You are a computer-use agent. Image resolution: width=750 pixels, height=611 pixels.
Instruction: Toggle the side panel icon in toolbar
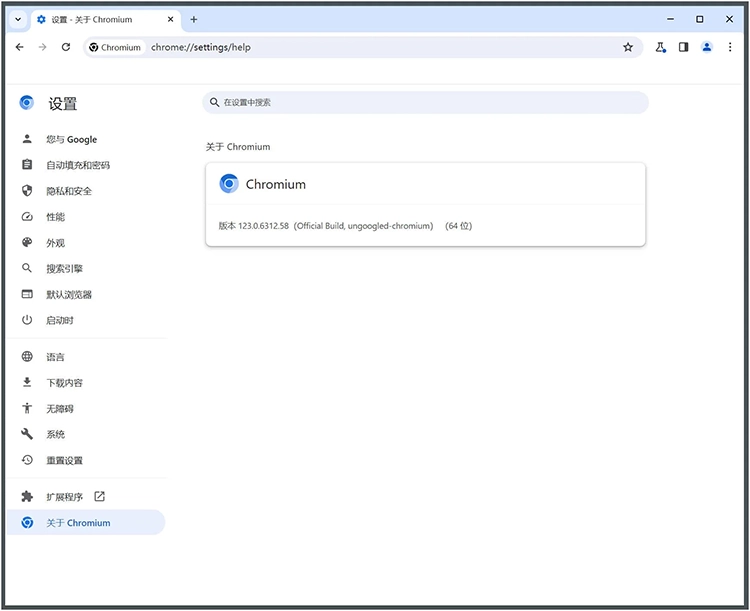(x=684, y=47)
